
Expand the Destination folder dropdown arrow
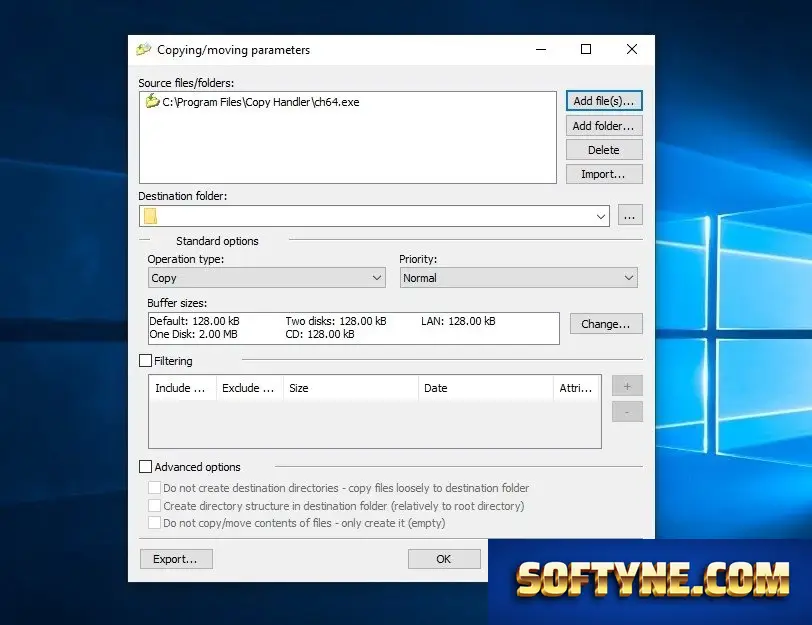(601, 216)
